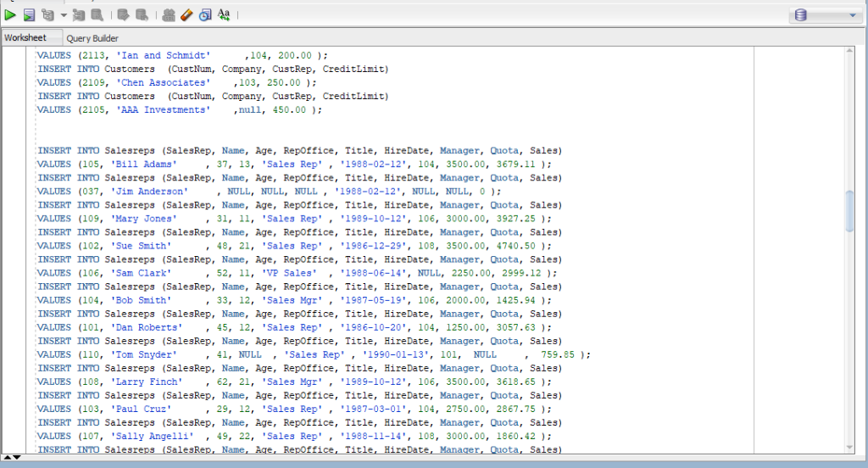
Task: Click the date '1987-03-01'
Action: pyautogui.click(x=373, y=408)
